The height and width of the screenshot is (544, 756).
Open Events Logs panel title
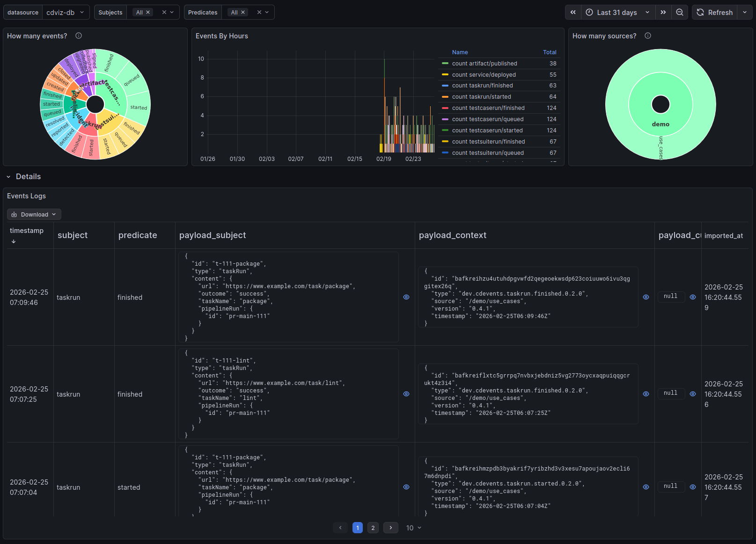[26, 196]
